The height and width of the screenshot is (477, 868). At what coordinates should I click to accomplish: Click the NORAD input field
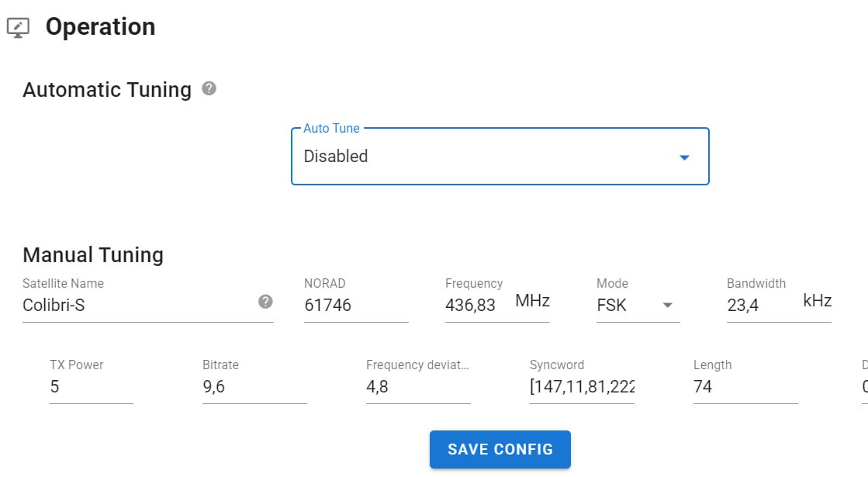pos(356,305)
